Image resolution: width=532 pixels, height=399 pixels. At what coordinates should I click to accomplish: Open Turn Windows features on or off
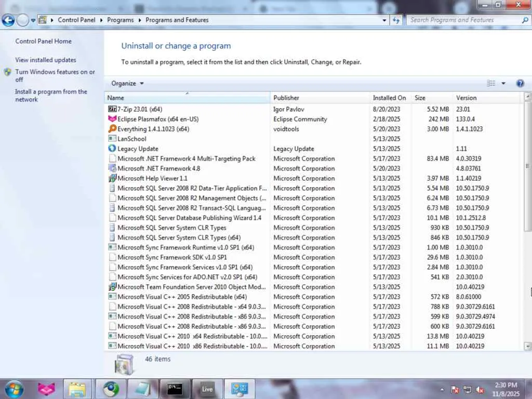(x=55, y=76)
